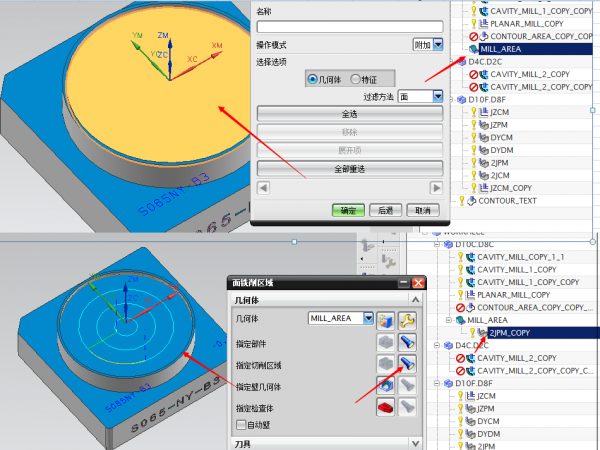Select the JZCM_COPY operation
The height and width of the screenshot is (450, 600).
click(x=511, y=188)
